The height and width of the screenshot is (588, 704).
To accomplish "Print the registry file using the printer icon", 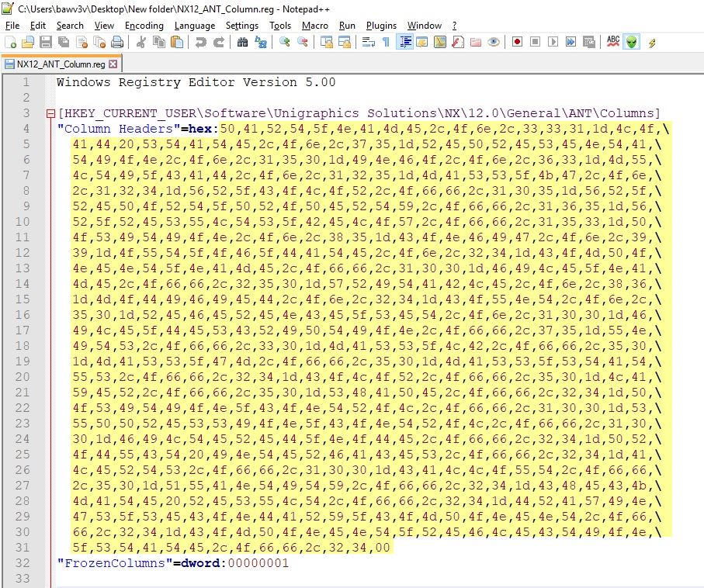I will tap(116, 43).
